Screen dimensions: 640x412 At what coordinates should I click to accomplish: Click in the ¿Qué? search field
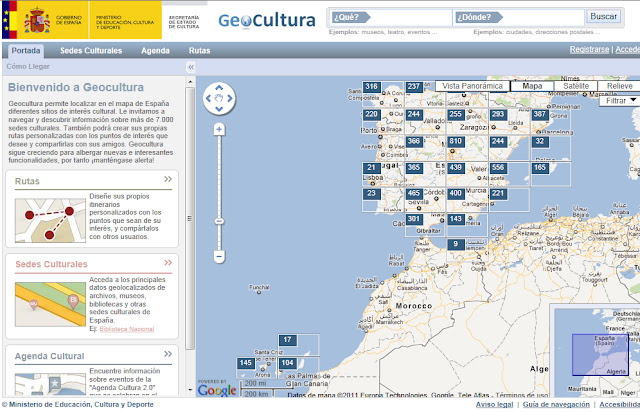(391, 18)
